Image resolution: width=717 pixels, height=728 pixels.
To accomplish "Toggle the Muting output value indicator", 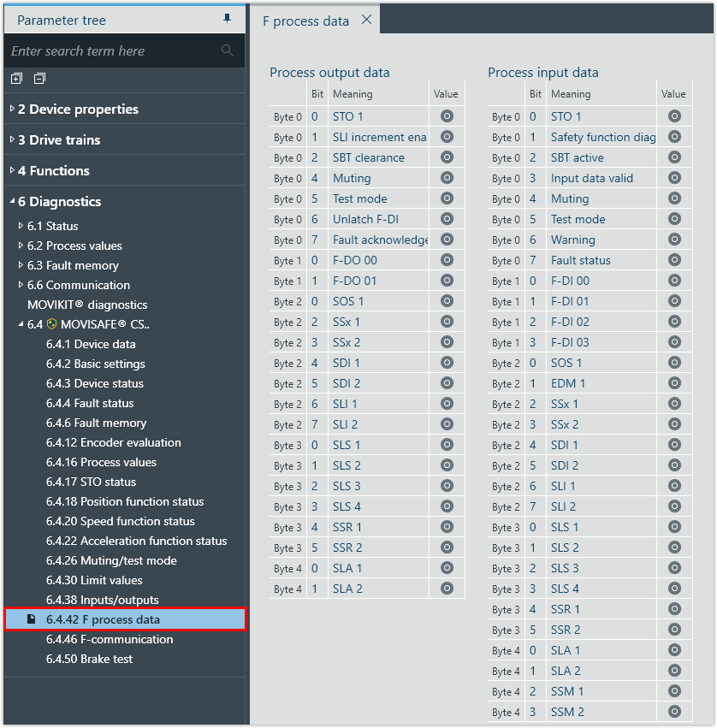I will (447, 178).
